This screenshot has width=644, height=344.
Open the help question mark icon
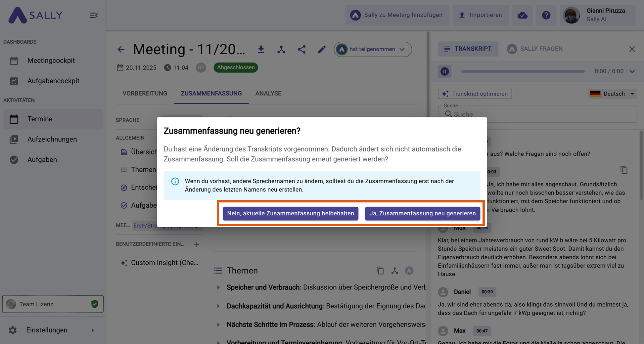pos(546,15)
